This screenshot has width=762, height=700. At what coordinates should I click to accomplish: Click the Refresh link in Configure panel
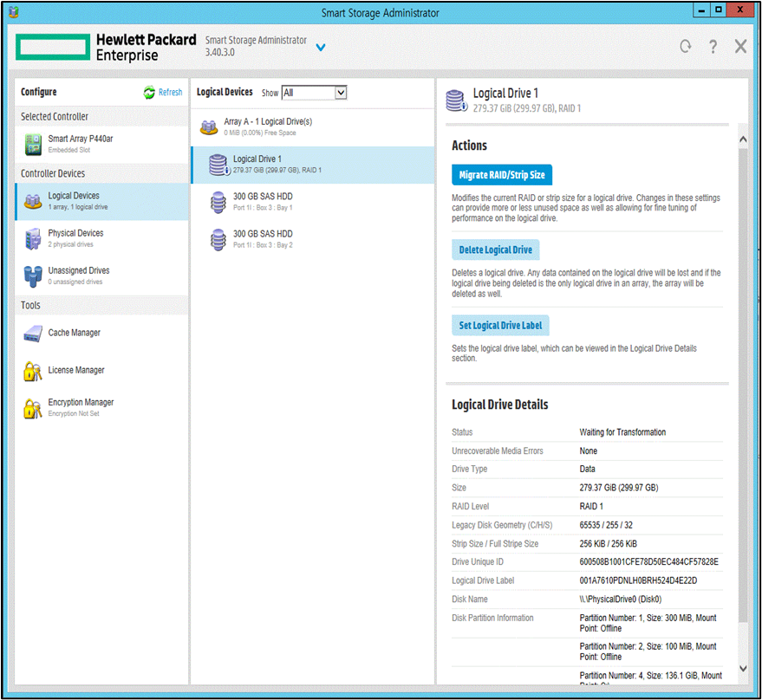pyautogui.click(x=170, y=93)
